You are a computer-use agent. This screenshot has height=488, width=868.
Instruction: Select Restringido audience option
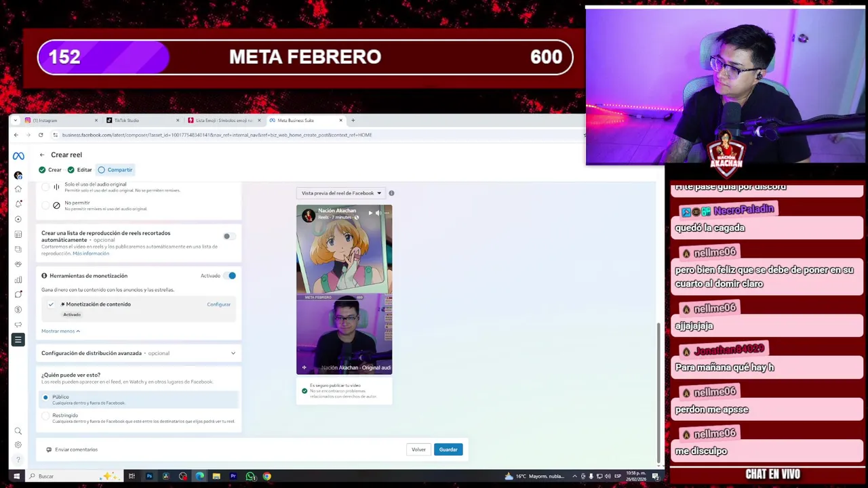pyautogui.click(x=45, y=415)
